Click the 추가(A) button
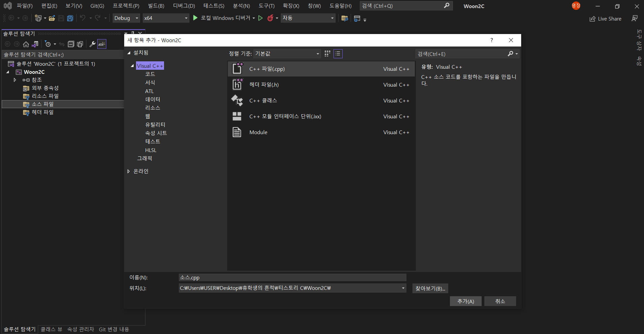Screen dimensions: 644x334 click(466, 301)
